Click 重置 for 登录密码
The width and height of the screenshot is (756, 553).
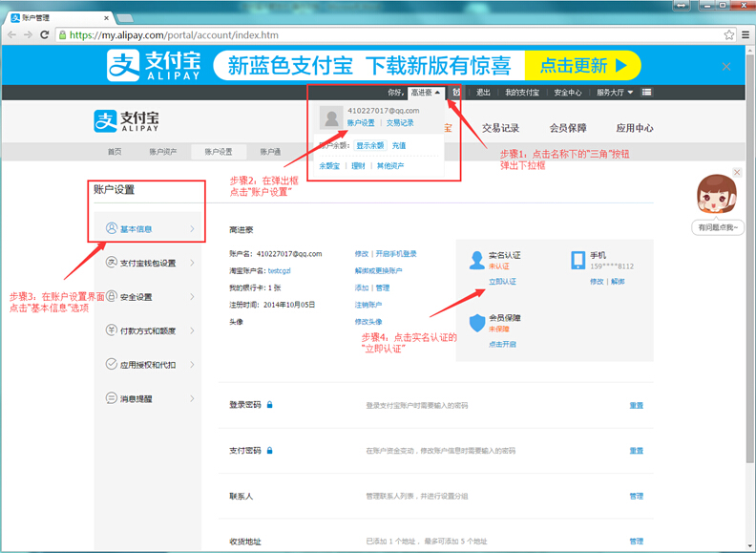(x=637, y=405)
